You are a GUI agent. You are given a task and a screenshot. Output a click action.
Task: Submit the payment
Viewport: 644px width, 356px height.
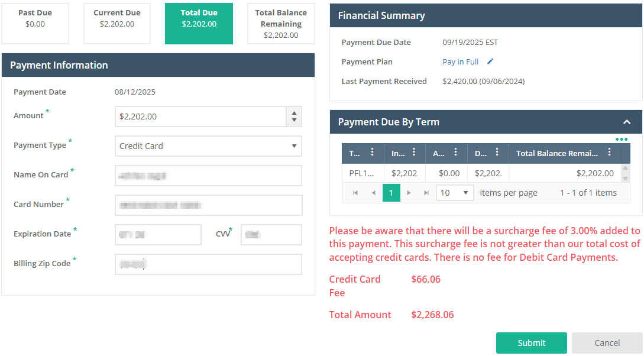coord(531,343)
